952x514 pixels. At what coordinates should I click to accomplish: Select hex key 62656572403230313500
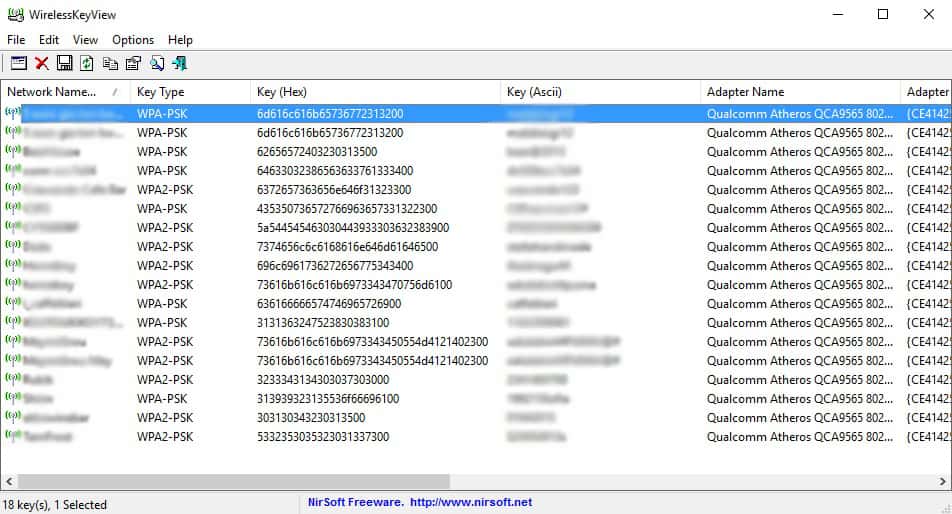[317, 152]
